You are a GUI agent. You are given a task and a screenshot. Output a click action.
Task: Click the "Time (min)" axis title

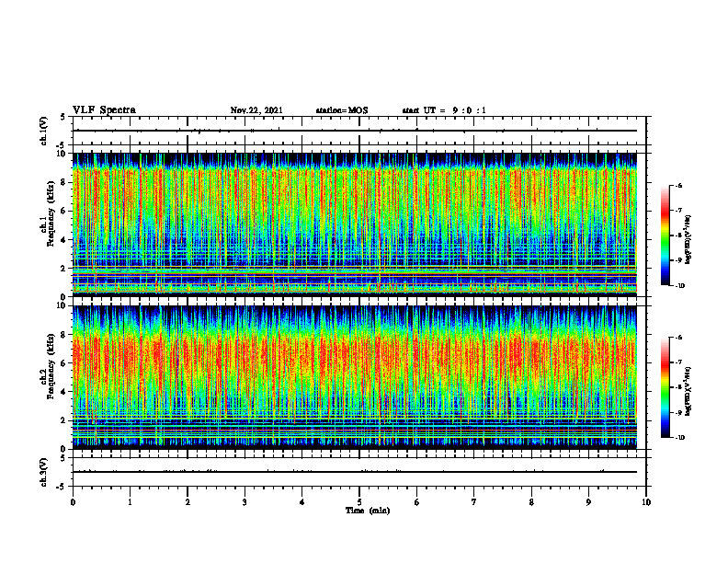(x=368, y=511)
